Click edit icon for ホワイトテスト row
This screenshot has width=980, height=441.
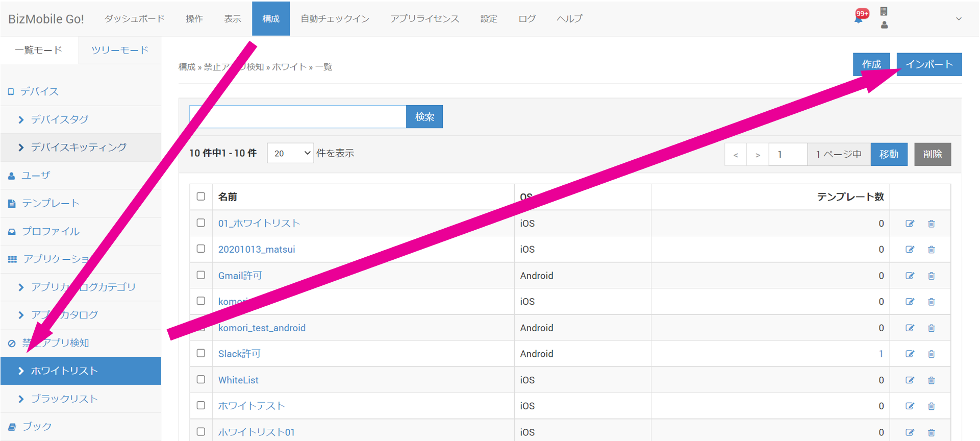pos(910,406)
